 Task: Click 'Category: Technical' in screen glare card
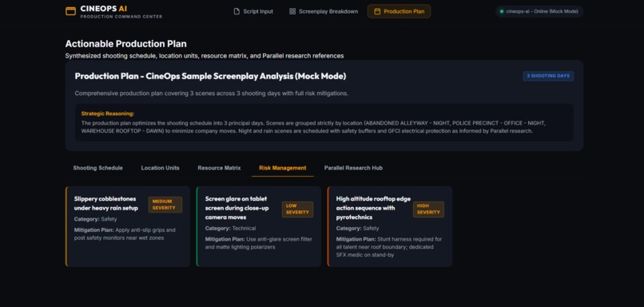(230, 228)
